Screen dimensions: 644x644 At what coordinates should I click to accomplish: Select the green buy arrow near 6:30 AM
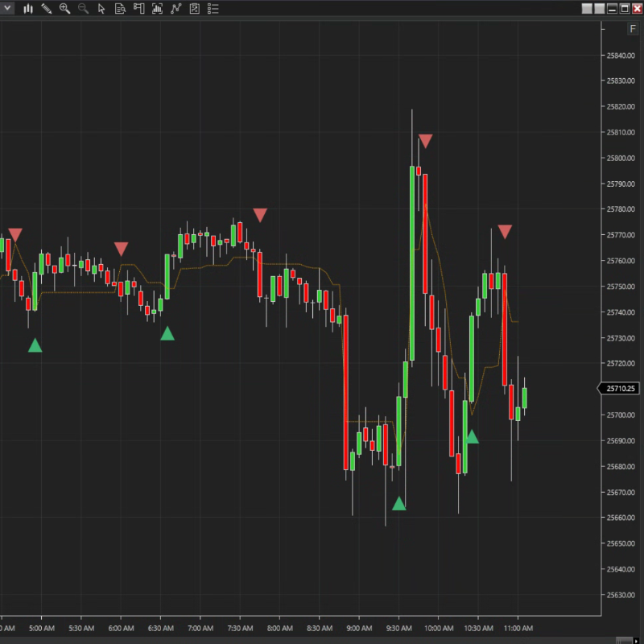point(167,333)
